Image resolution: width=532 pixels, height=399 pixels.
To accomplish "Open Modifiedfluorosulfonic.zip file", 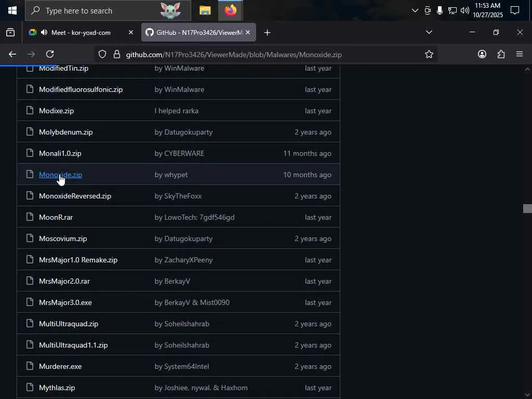I will click(81, 89).
